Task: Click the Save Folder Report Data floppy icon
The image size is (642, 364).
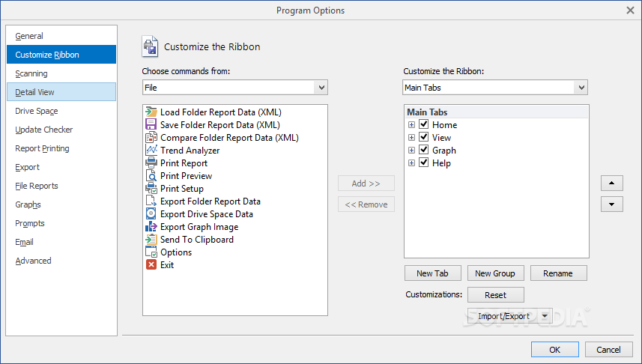Action: pyautogui.click(x=151, y=124)
